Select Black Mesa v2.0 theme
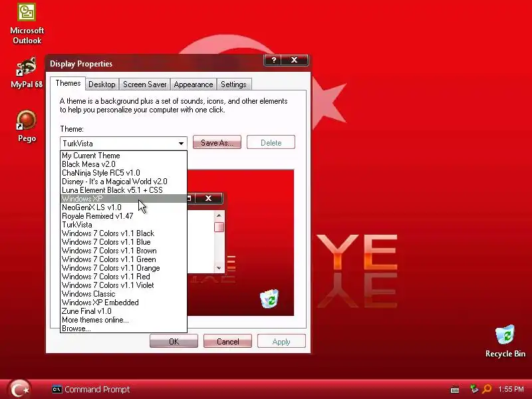 (x=124, y=164)
